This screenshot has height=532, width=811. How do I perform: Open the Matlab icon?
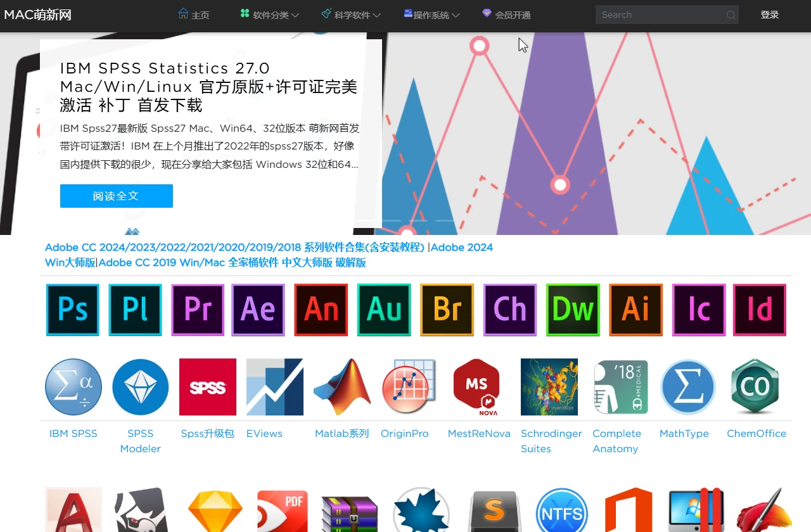point(342,387)
